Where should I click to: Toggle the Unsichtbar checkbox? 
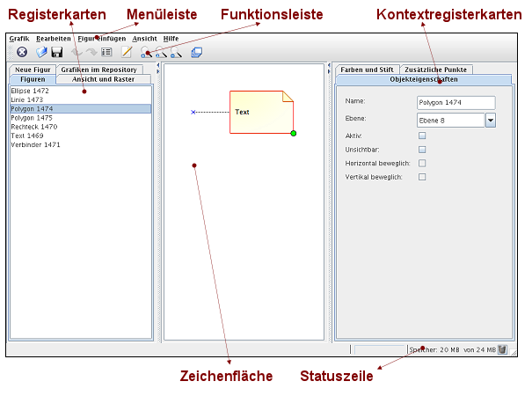click(422, 150)
